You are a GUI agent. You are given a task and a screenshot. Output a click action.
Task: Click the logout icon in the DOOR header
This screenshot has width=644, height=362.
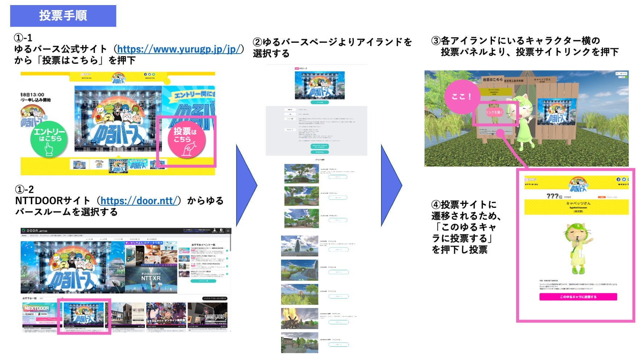coord(221,230)
